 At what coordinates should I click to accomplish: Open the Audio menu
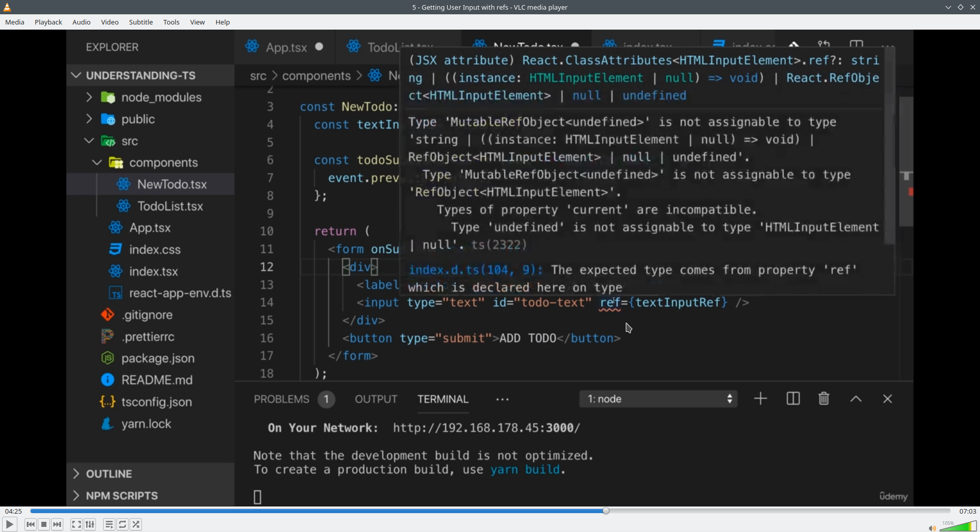click(x=82, y=22)
